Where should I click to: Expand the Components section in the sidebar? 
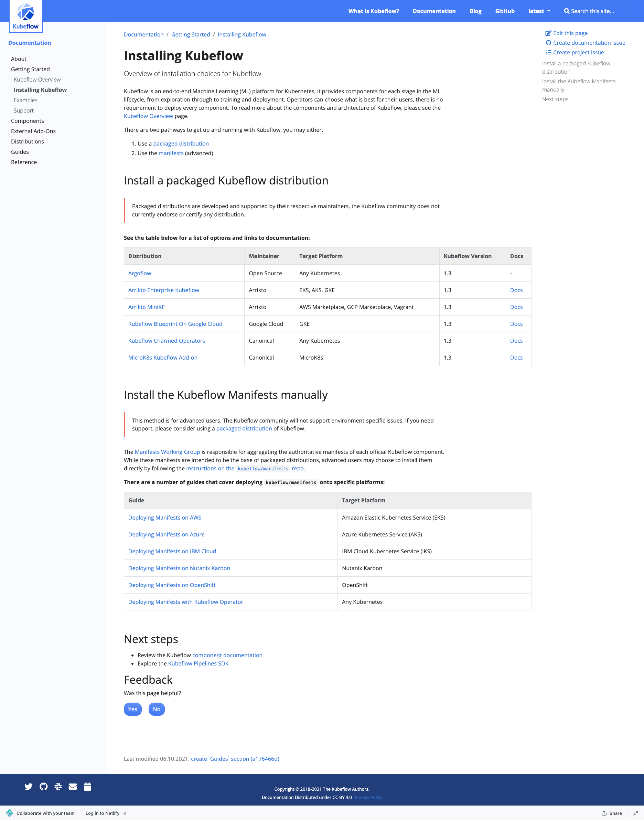pos(27,121)
